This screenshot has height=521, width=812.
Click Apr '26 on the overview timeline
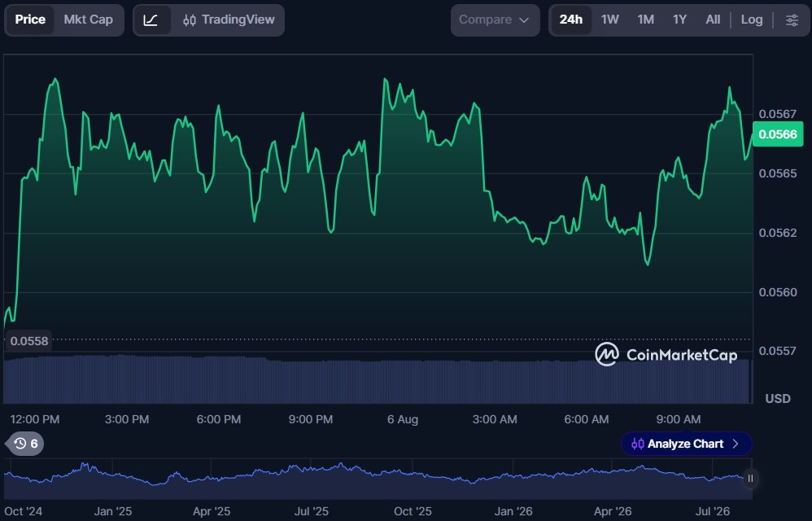coord(613,512)
